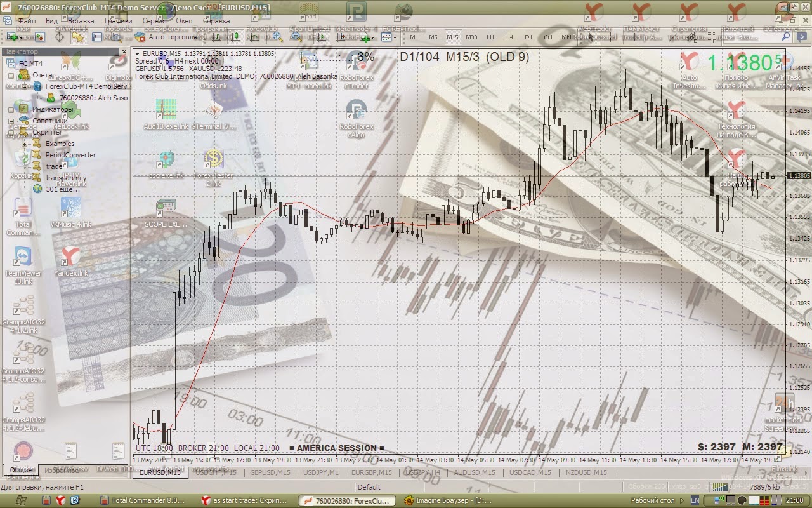Open the search magnifier in toolbar
Image resolution: width=812 pixels, height=508 pixels.
(x=785, y=36)
